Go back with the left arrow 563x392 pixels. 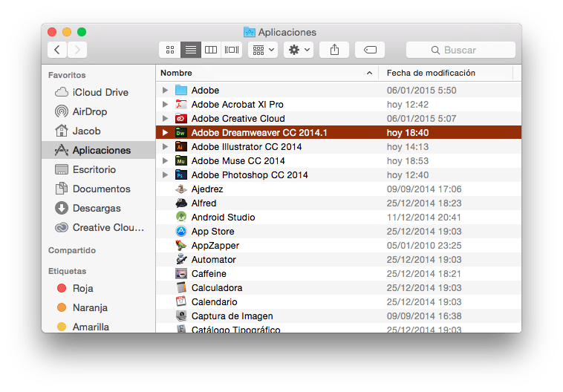pos(57,50)
